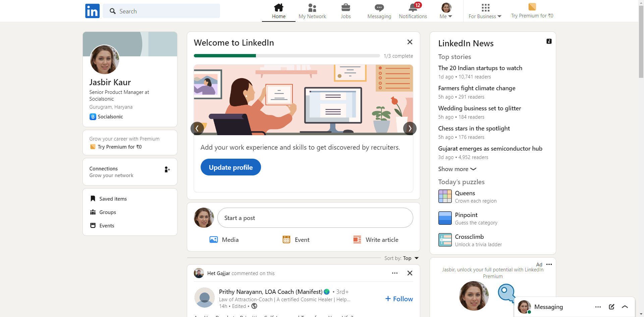Screen dimensions: 644x317
Task: Focus the Search input field
Action: (161, 11)
